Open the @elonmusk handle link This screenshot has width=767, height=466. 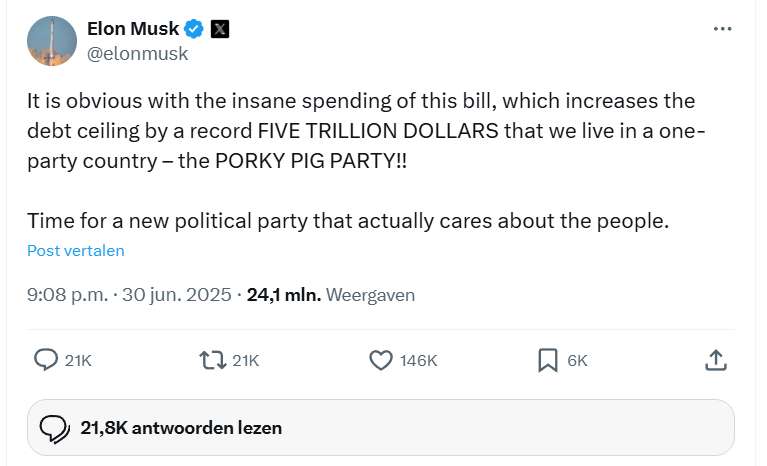pyautogui.click(x=138, y=54)
